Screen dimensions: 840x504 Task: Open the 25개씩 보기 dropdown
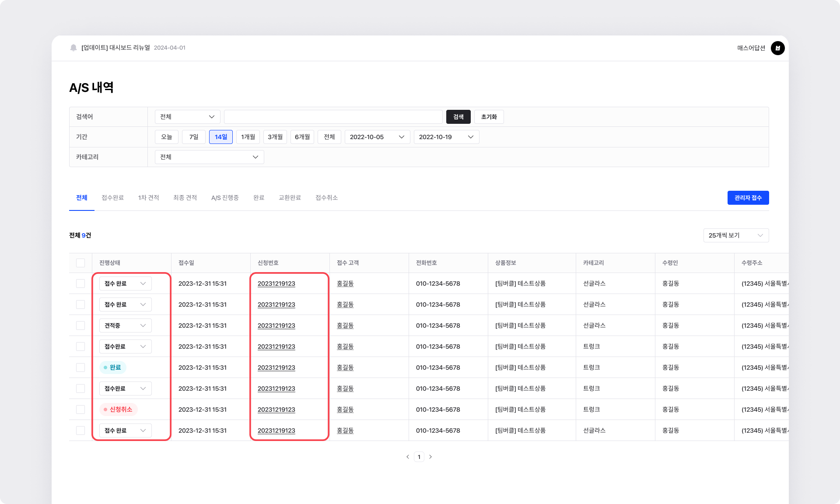tap(736, 235)
